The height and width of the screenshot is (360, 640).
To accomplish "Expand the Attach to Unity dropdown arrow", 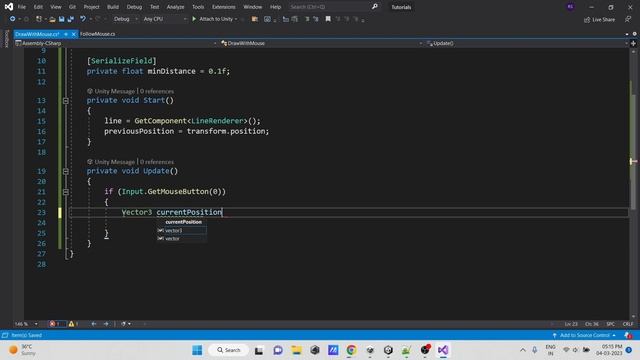I will pyautogui.click(x=236, y=19).
